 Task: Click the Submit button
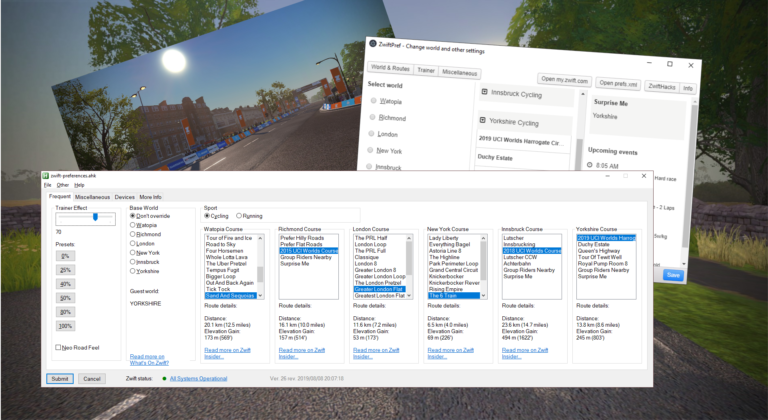pos(60,378)
